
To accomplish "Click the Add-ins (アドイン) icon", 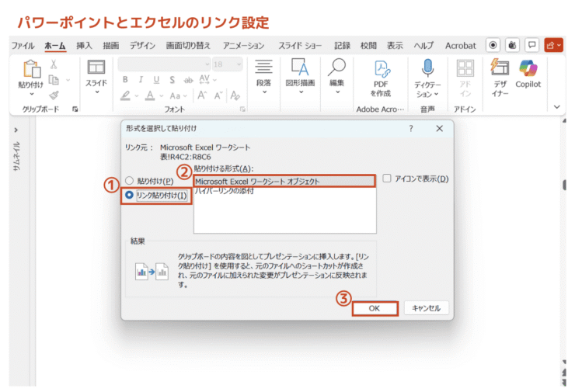I will tap(465, 68).
